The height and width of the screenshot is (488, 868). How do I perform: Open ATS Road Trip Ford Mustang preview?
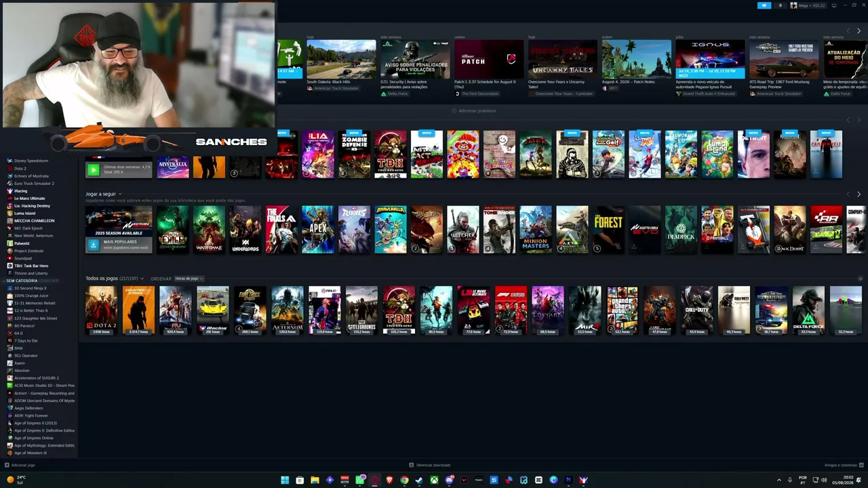coord(784,59)
